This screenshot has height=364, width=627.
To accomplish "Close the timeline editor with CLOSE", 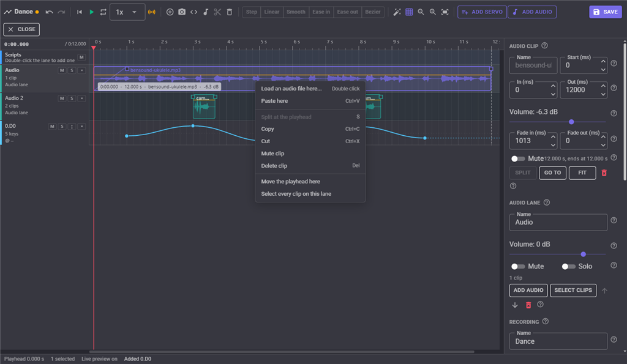I will (21, 29).
